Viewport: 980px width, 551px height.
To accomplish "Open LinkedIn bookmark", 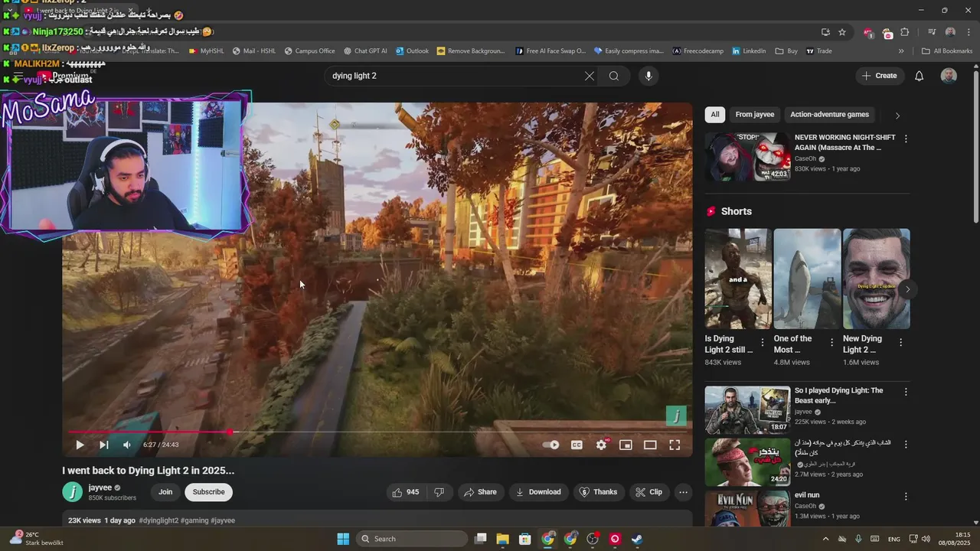I will pyautogui.click(x=749, y=51).
